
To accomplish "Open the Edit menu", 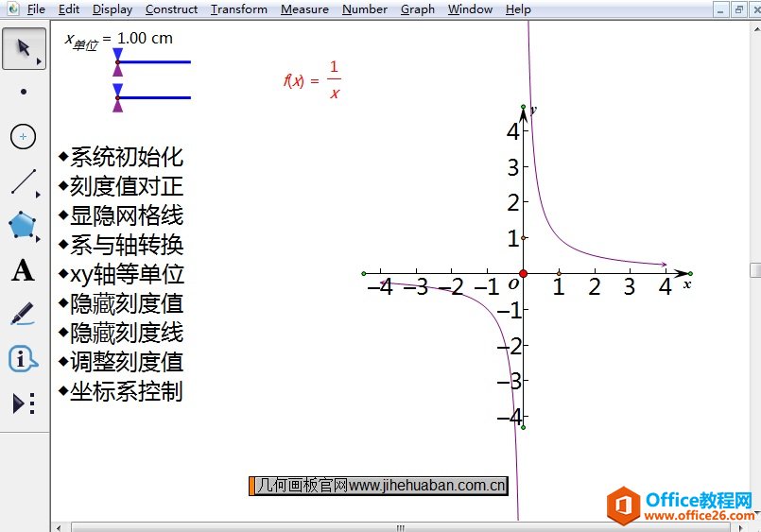I will tap(68, 9).
